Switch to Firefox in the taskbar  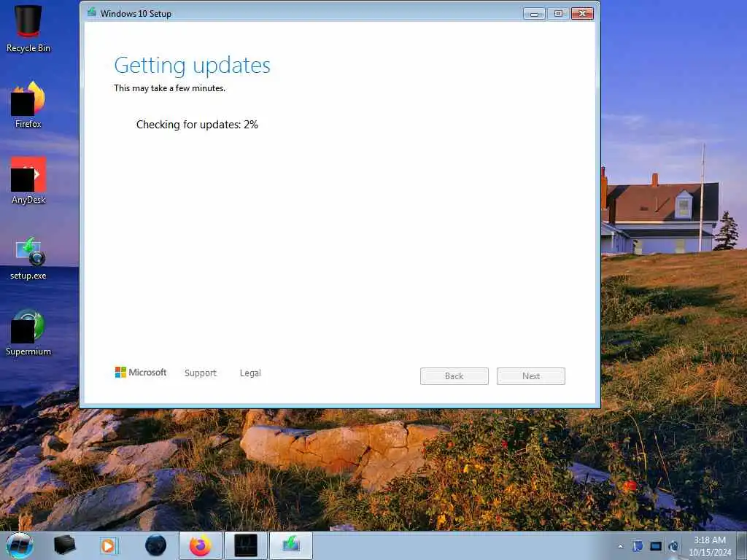[x=201, y=545]
